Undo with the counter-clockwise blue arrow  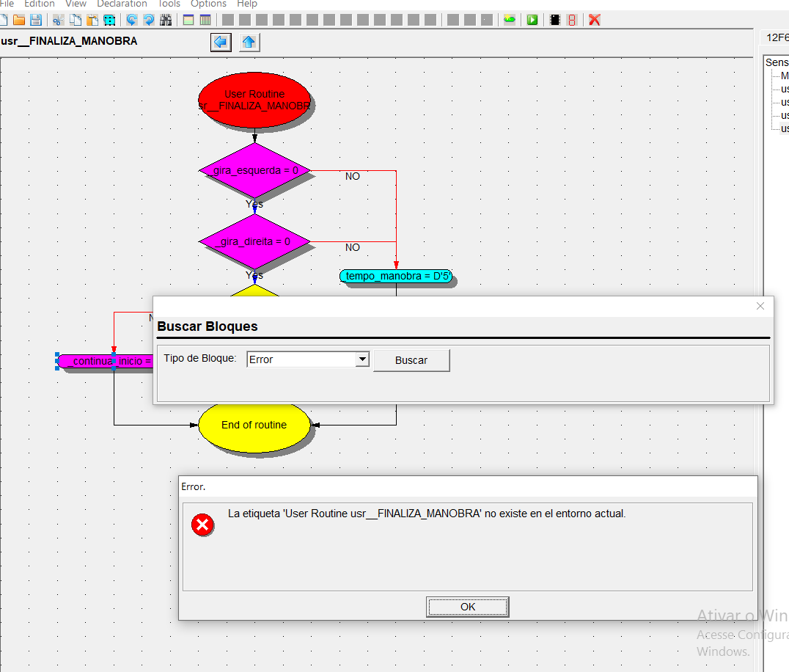tap(132, 20)
